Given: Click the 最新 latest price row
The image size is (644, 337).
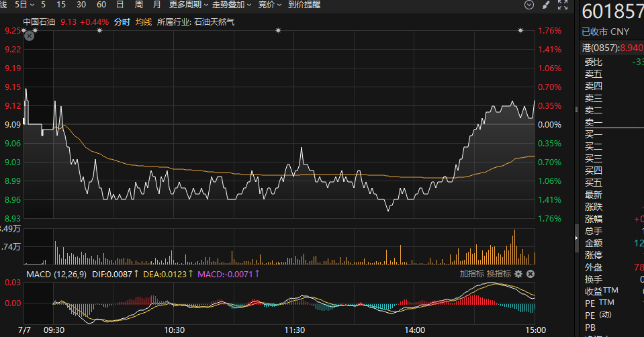Looking at the screenshot, I should tap(612, 195).
